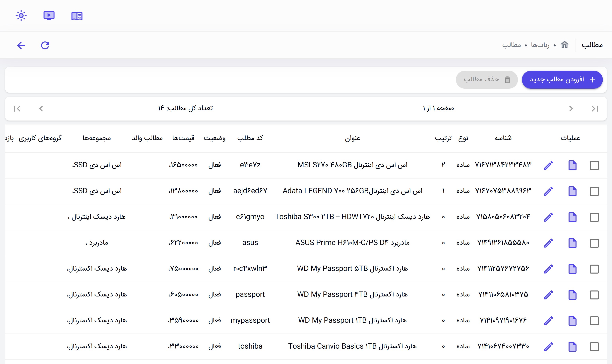612x364 pixels.
Task: Click the refresh page icon
Action: click(45, 45)
